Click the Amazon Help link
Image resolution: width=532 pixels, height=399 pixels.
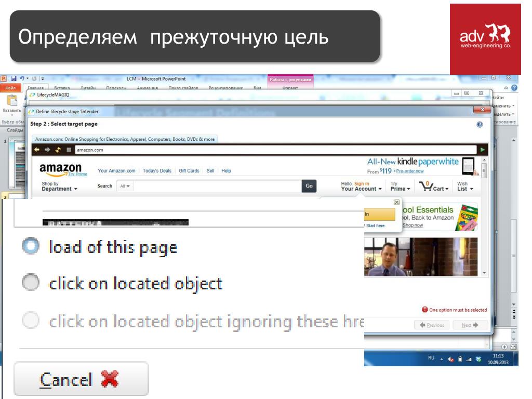click(226, 170)
